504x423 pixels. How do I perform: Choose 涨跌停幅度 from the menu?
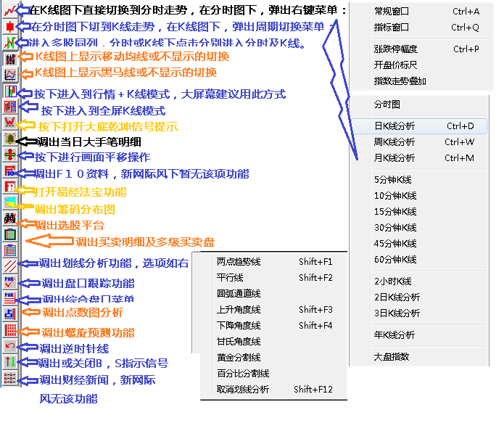421,49
